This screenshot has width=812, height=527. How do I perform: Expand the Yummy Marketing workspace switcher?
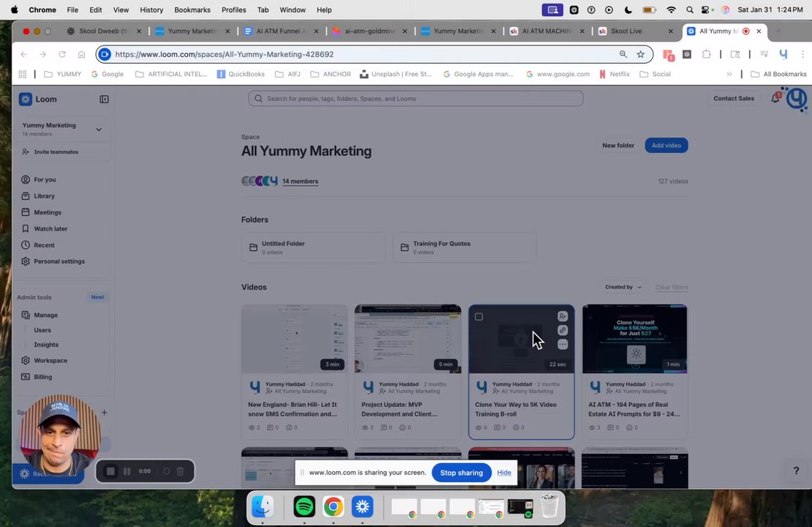click(62, 129)
